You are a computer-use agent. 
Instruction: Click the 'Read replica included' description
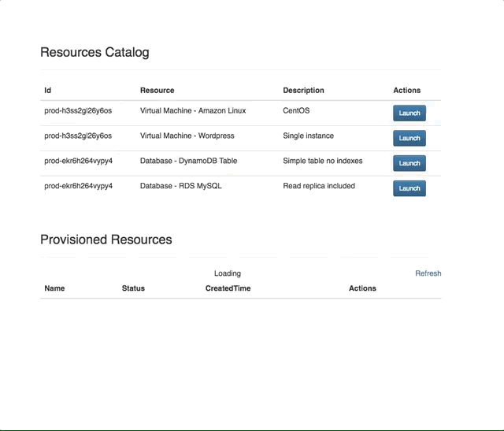pos(319,186)
